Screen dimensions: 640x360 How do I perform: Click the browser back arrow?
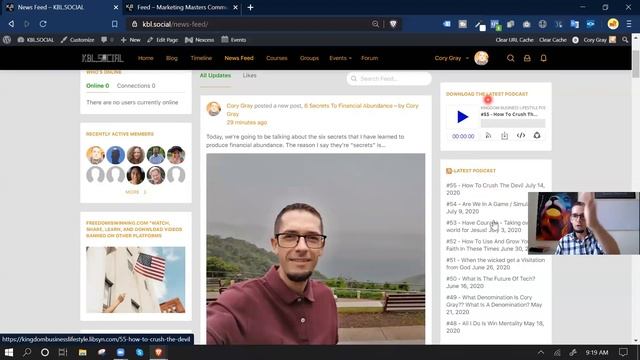[11, 24]
